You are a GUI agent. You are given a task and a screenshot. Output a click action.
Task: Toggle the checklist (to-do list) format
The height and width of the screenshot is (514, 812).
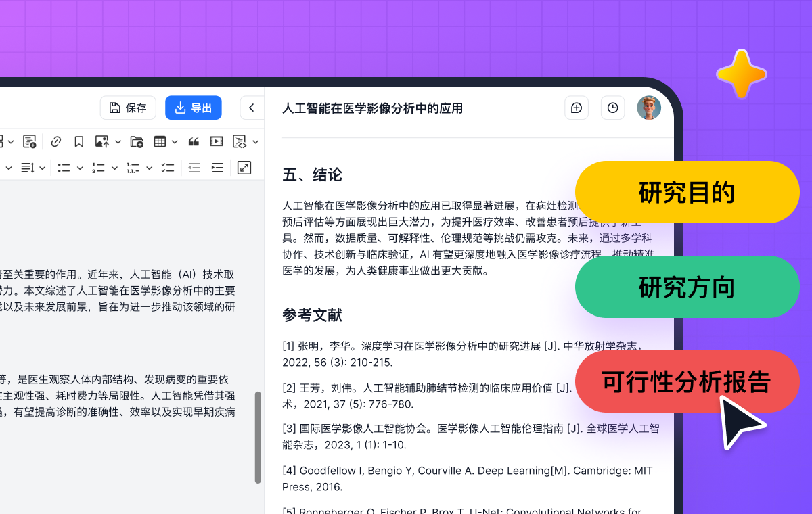click(x=168, y=168)
